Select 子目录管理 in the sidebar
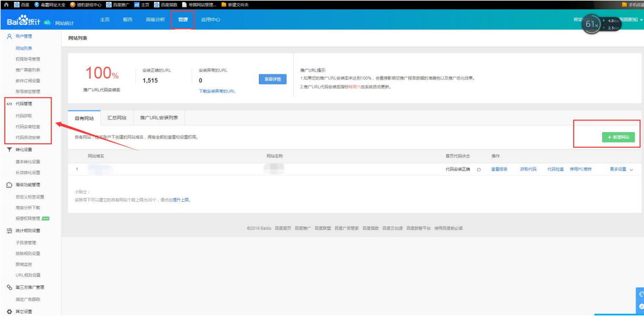 pyautogui.click(x=26, y=243)
